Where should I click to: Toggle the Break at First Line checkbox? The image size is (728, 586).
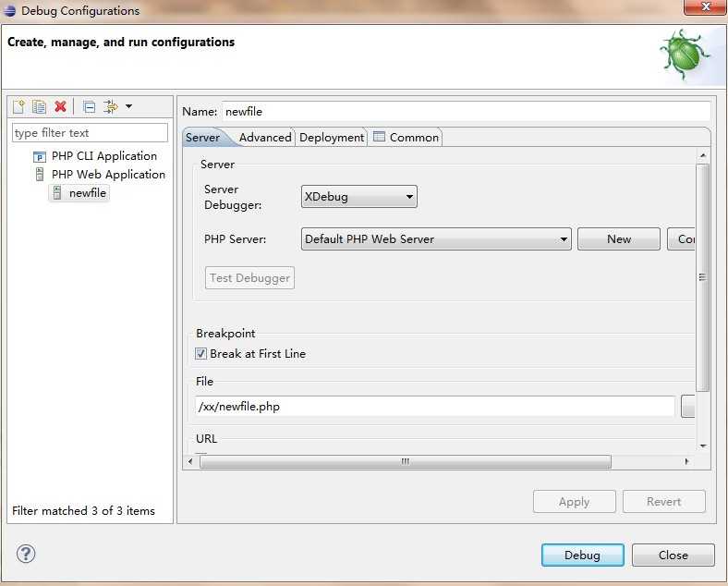pyautogui.click(x=200, y=354)
